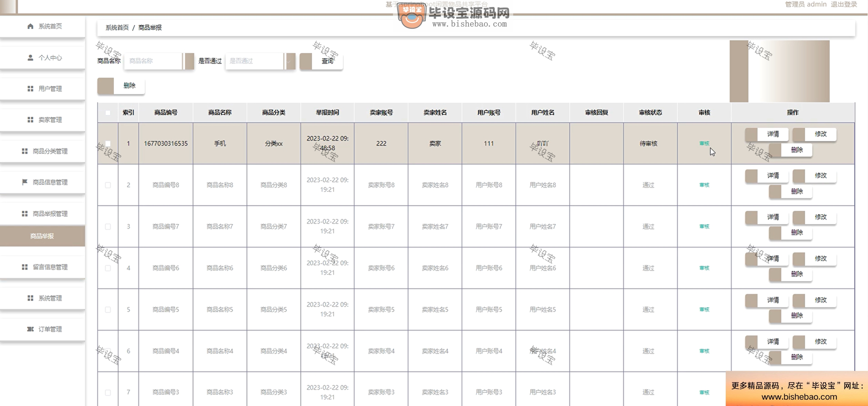
Task: Check the checkbox for row 6 商品编号4
Action: pyautogui.click(x=108, y=351)
